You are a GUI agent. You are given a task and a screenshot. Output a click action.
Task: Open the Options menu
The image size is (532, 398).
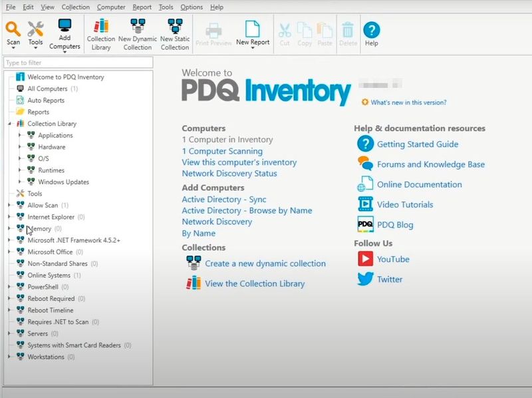(x=192, y=7)
